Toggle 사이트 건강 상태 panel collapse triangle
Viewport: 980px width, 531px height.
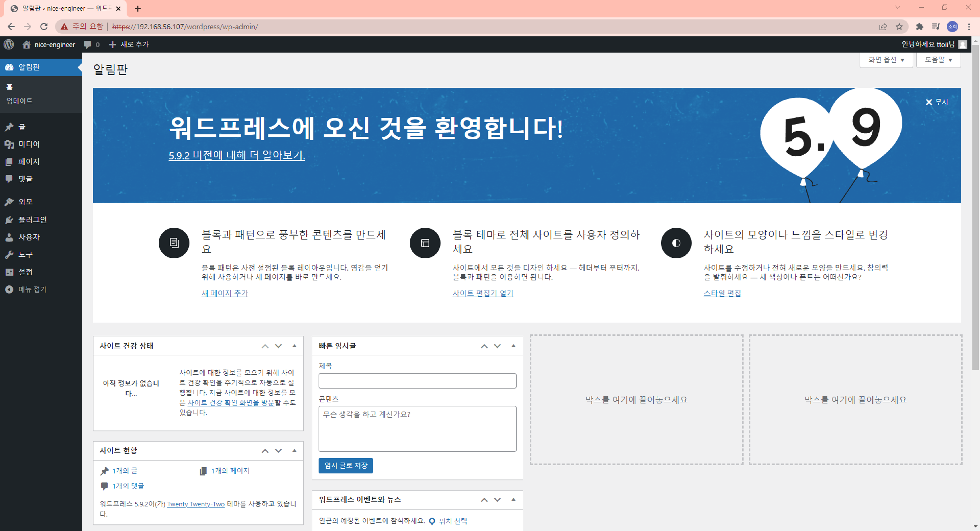(x=294, y=346)
